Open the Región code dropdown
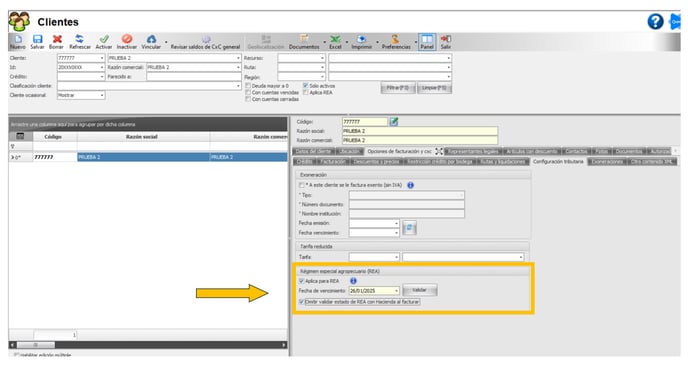The height and width of the screenshot is (365, 688). pos(322,77)
